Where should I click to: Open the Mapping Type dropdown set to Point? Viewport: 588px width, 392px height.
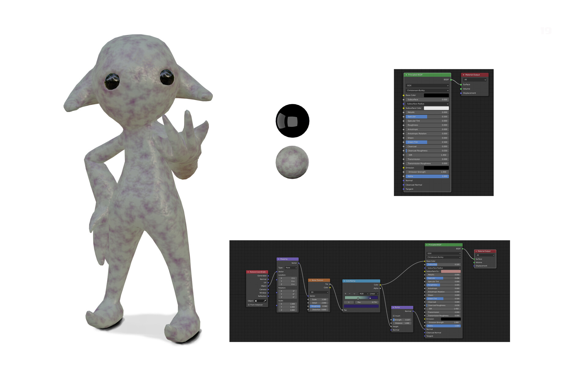pyautogui.click(x=291, y=268)
